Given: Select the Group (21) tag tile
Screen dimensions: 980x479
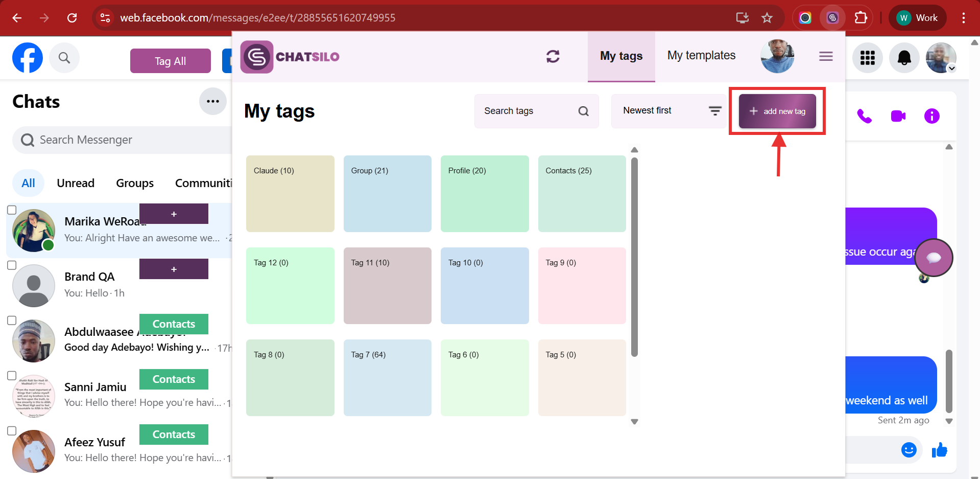Looking at the screenshot, I should point(387,194).
